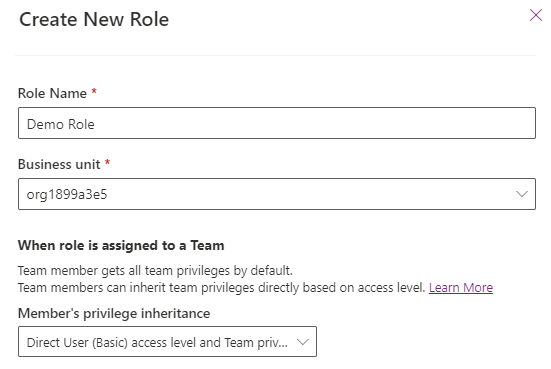This screenshot has height=369, width=551.
Task: Click the divider line under the panel title
Action: 276,55
